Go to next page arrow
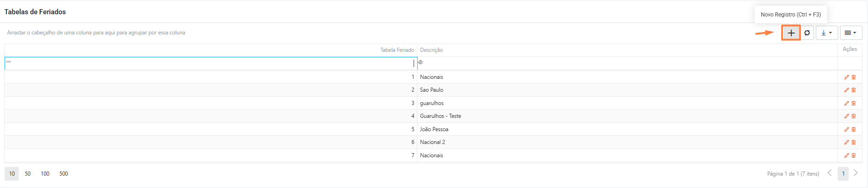This screenshot has height=188, width=868. click(x=856, y=173)
